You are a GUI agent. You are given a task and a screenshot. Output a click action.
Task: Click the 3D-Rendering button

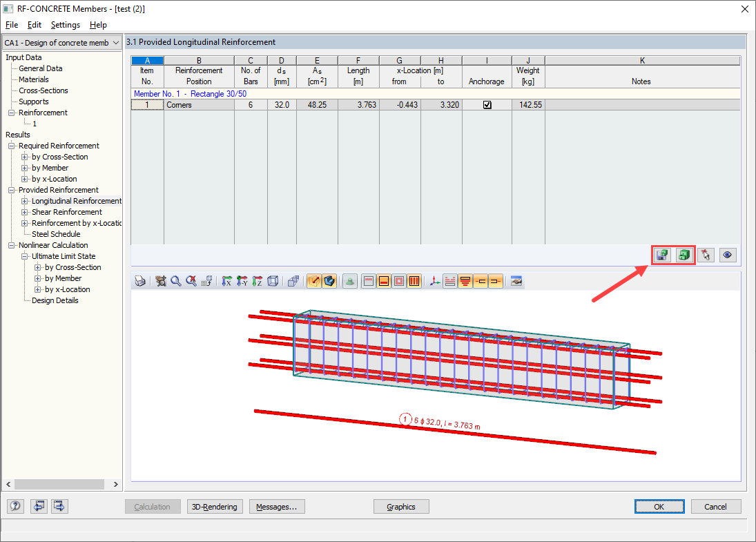pos(214,506)
